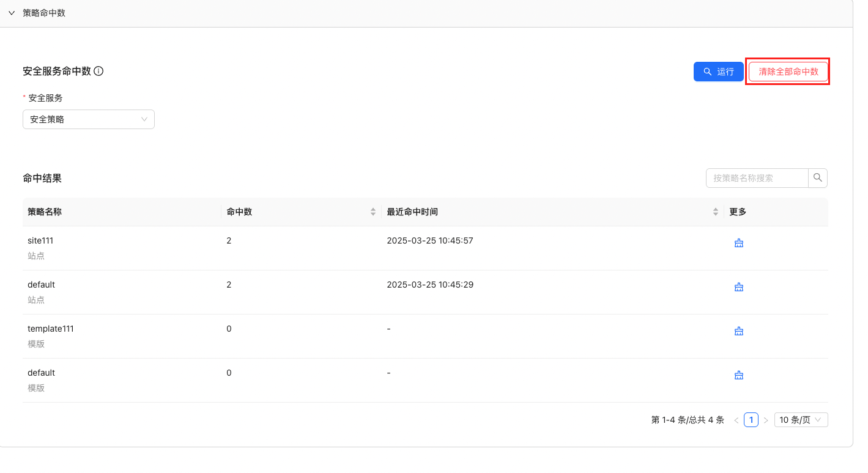Click the 命中结果 heading
868x473 pixels.
[42, 178]
